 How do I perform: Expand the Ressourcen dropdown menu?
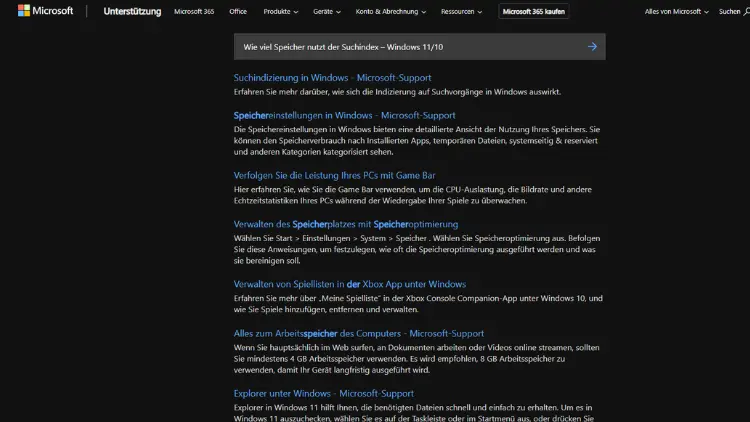(462, 11)
